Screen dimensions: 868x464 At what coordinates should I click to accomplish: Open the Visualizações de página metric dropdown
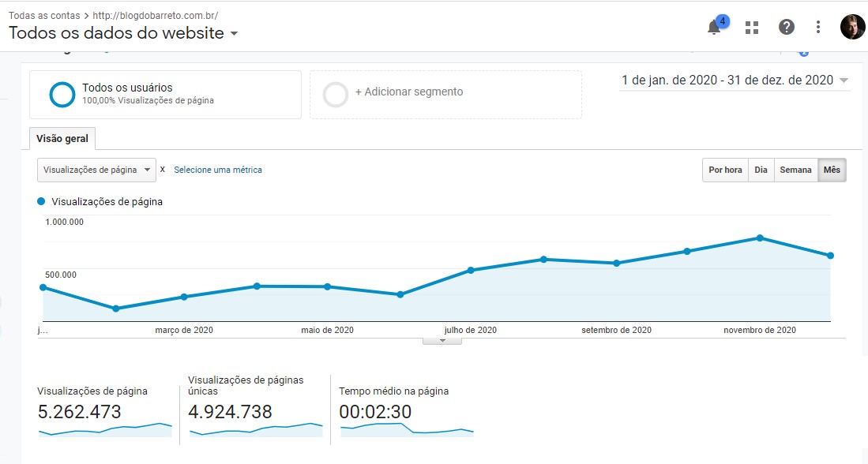pos(96,170)
